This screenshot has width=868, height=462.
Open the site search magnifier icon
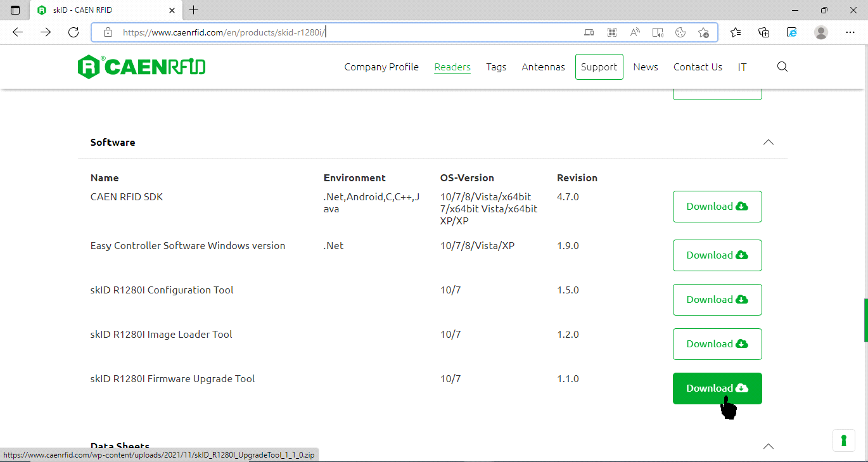tap(782, 67)
